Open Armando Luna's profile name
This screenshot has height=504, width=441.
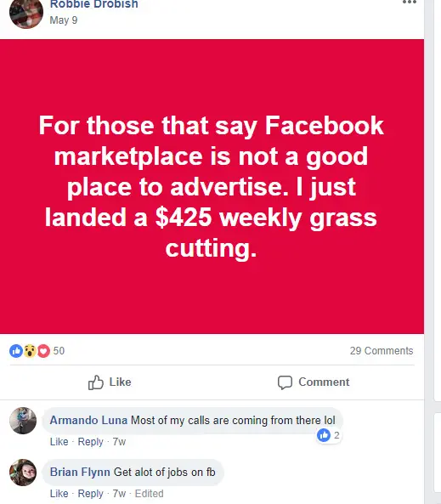tap(88, 420)
